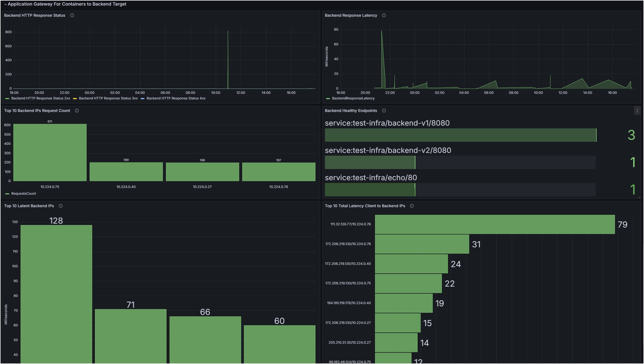
Task: Open Backend HTTP Response Status panel title menu
Action: tap(35, 15)
